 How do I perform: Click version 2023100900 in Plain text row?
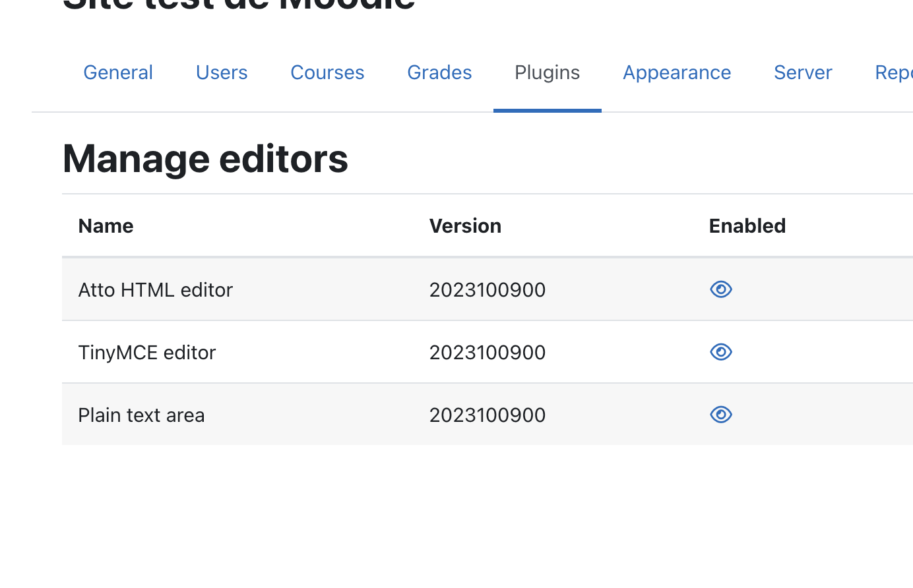488,415
